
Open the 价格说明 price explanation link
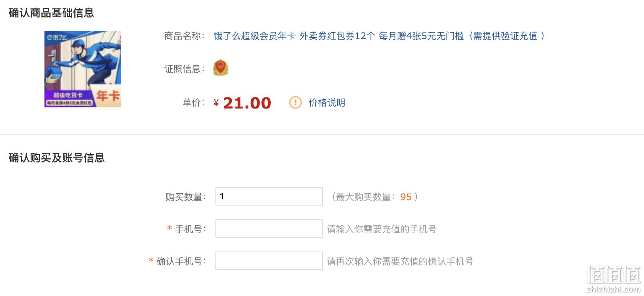coord(327,103)
